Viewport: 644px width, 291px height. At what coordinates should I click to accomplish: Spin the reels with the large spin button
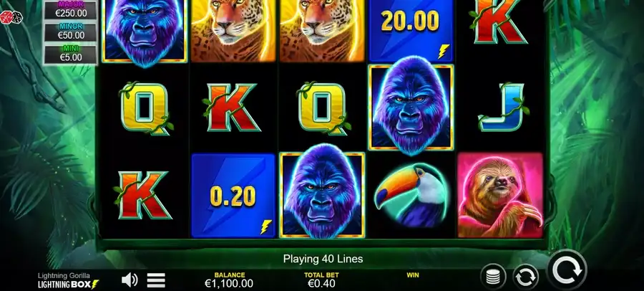pos(567,270)
